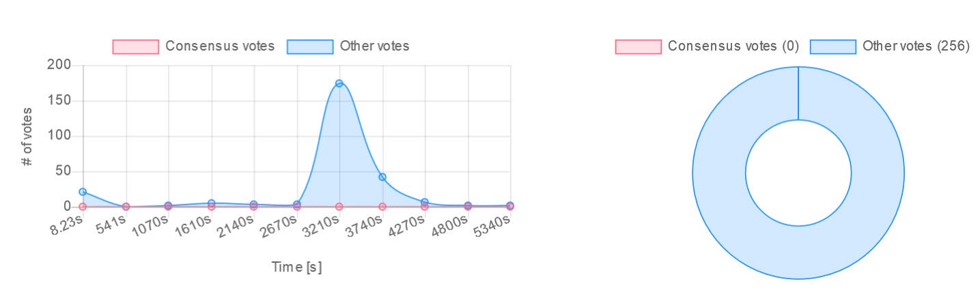
Task: Select the blue data point at 4270s
Action: coord(425,202)
